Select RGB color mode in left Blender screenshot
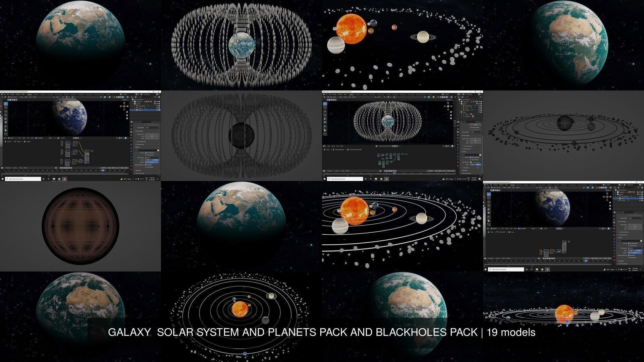 coord(155,160)
